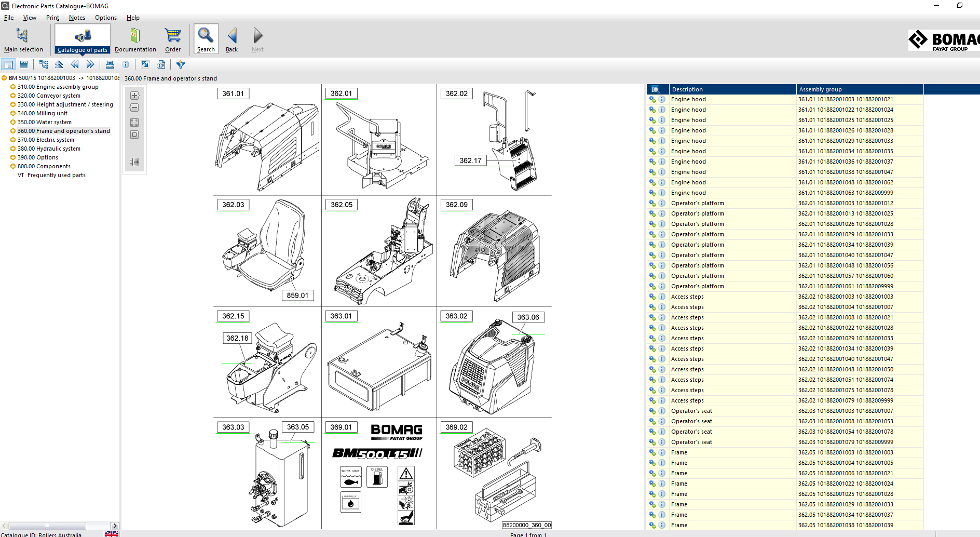Click the zoom out minus icon

(134, 108)
